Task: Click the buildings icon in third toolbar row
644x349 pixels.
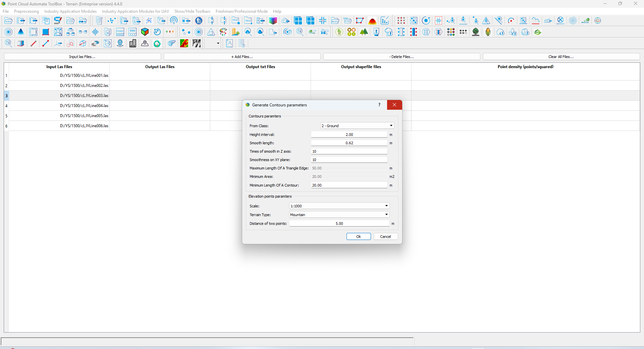Action: [132, 44]
